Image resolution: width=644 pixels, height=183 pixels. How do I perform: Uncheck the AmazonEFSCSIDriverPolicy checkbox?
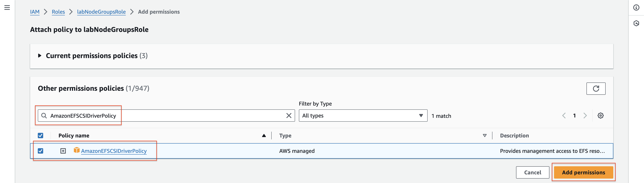click(40, 151)
